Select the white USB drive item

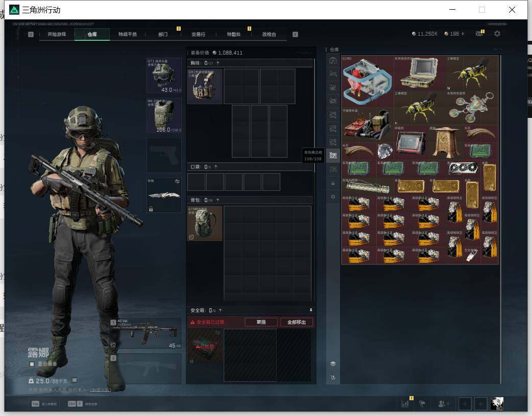[x=472, y=256]
